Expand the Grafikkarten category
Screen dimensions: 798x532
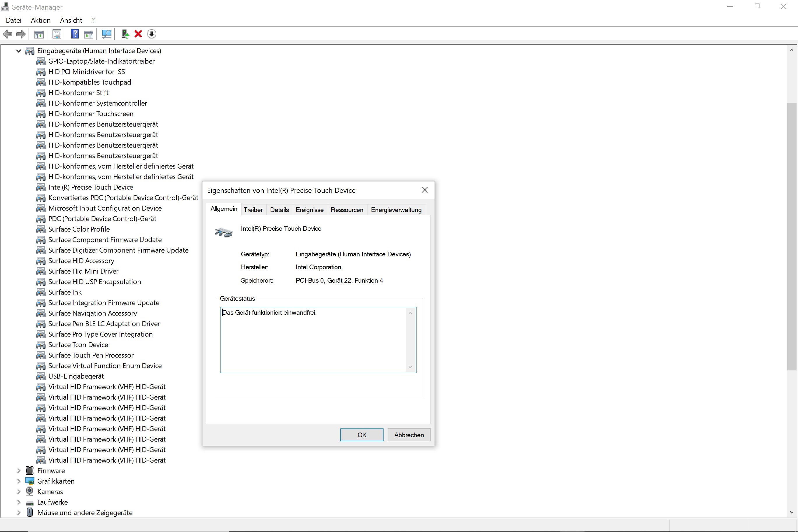(x=19, y=481)
